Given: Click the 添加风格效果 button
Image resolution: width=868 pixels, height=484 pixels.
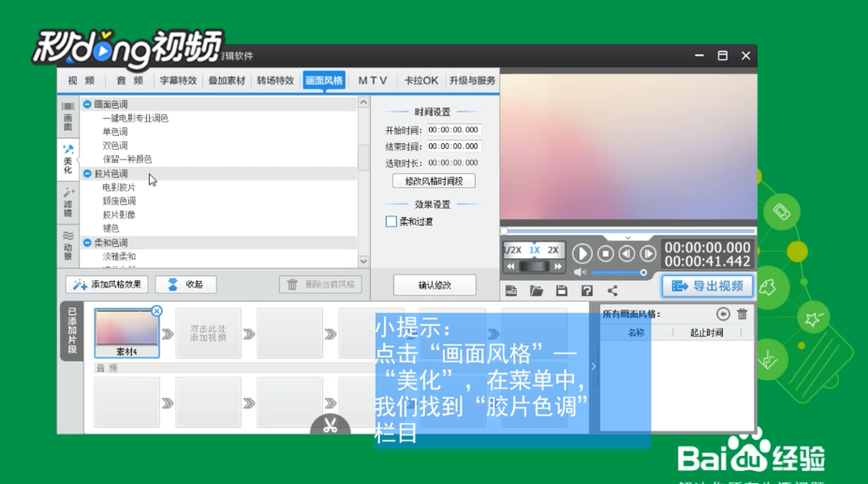Looking at the screenshot, I should pos(107,285).
